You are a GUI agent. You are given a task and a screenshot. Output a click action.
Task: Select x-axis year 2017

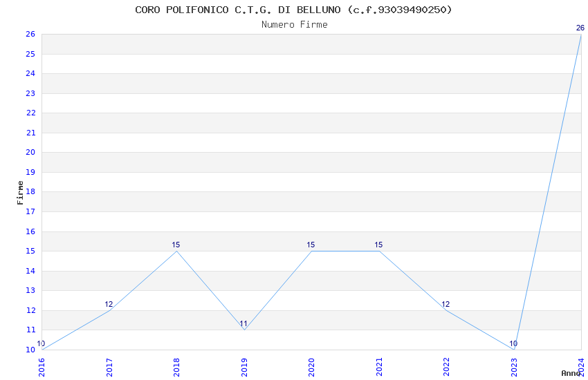(109, 368)
